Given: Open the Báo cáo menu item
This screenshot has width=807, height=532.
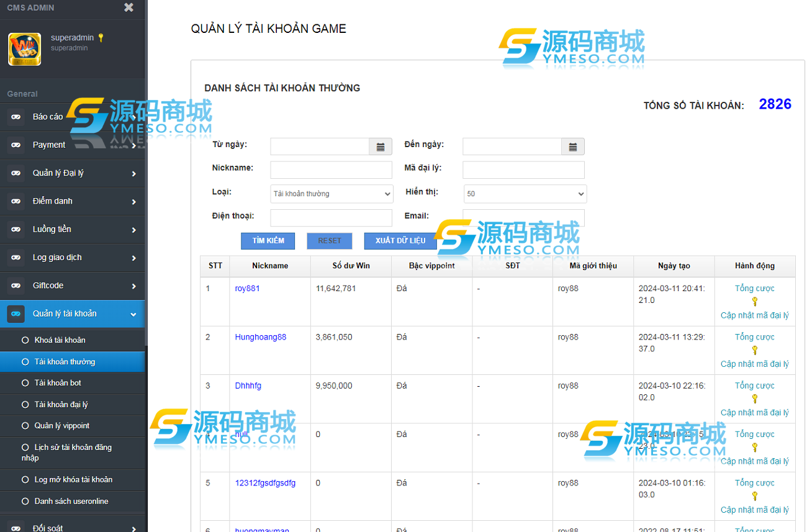Looking at the screenshot, I should point(72,117).
